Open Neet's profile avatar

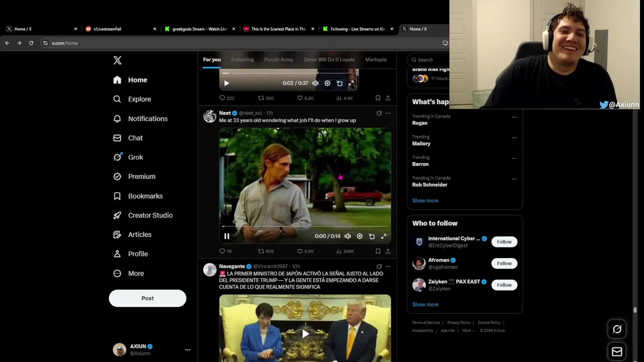click(210, 116)
